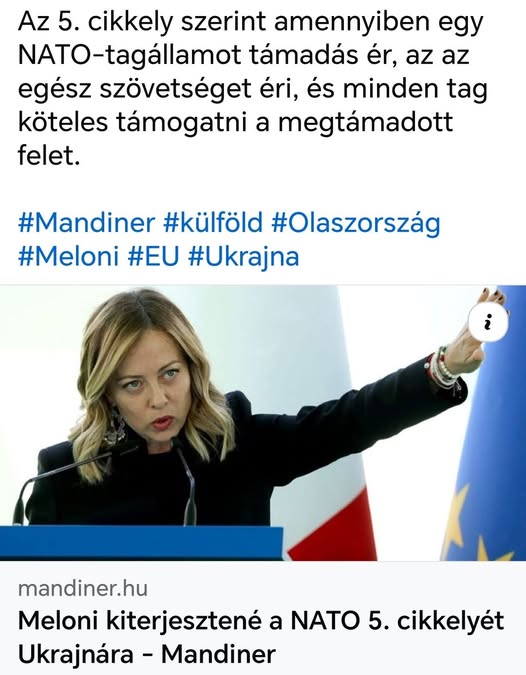
Task: Tap 'NATO-tagállamot' in the post text
Action: tap(130, 56)
